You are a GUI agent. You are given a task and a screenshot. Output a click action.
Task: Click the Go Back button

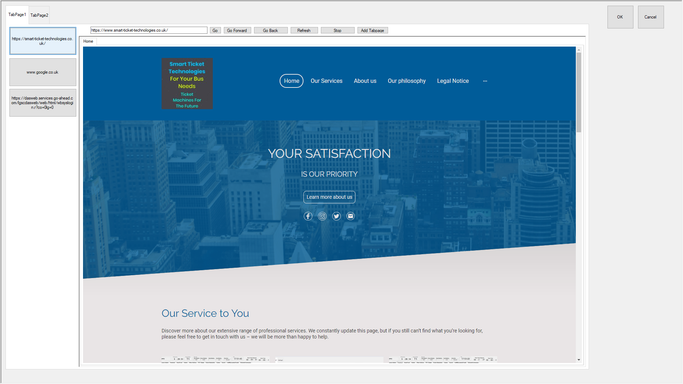270,30
